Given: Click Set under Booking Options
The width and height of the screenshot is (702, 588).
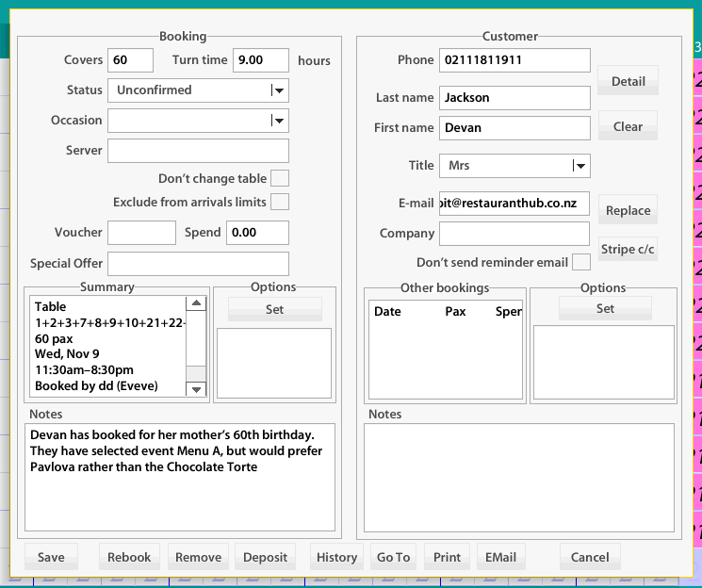Looking at the screenshot, I should 275,309.
